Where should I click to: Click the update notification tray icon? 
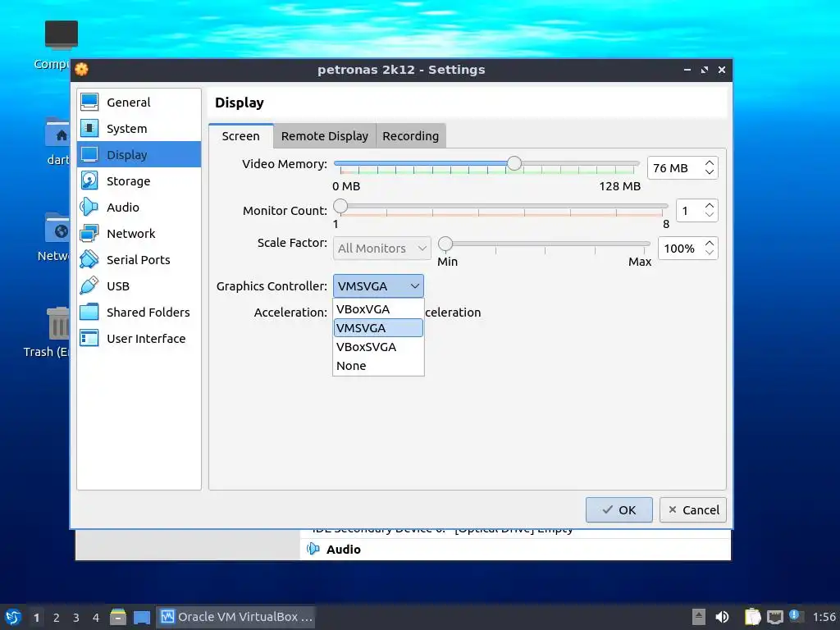796,616
